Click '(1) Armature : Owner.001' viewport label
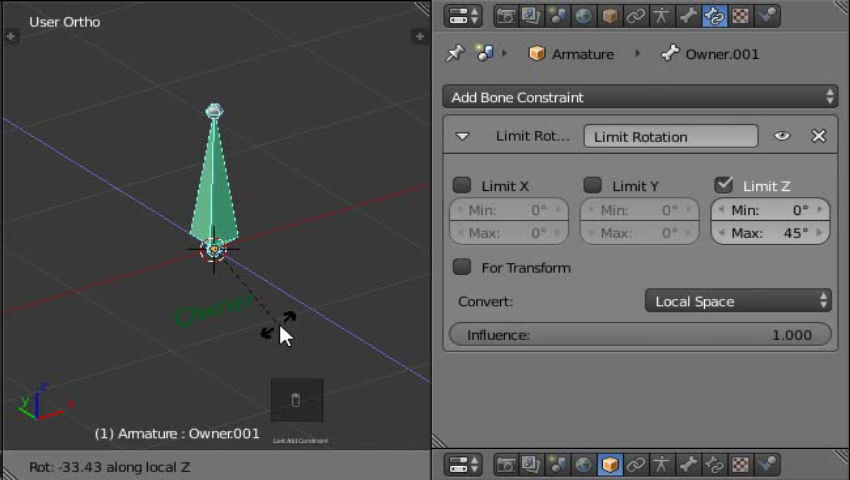Viewport: 850px width, 480px height. pyautogui.click(x=177, y=433)
